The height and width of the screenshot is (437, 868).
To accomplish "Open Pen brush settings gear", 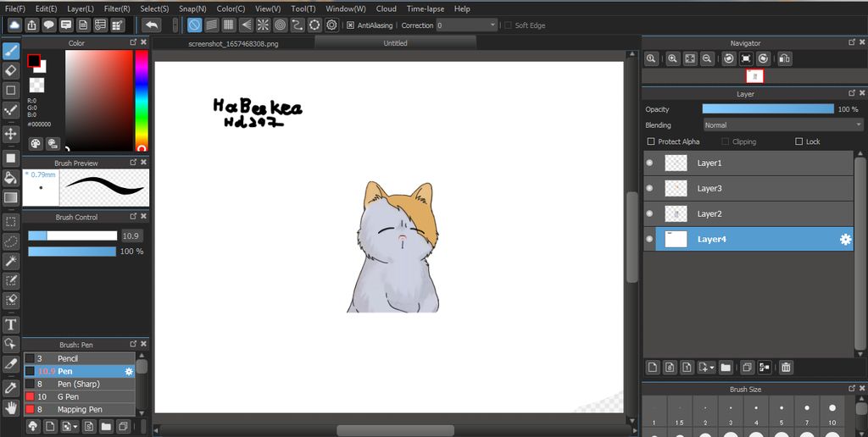I will click(x=129, y=371).
